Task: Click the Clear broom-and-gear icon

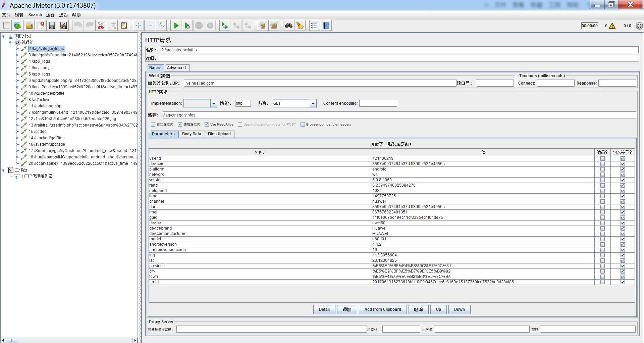Action: point(262,26)
